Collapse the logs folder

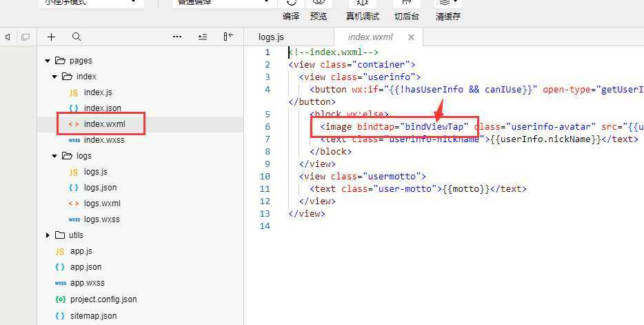point(54,156)
